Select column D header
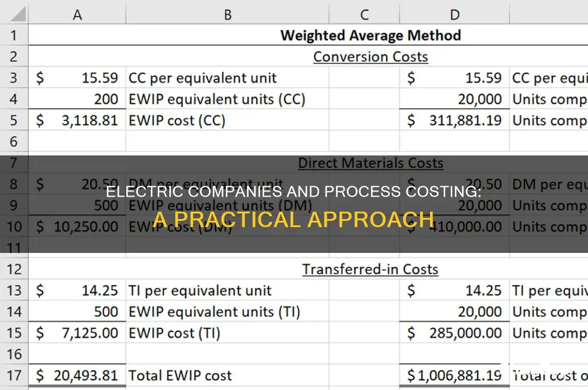Screen dimensions: 588x390 (x=455, y=14)
